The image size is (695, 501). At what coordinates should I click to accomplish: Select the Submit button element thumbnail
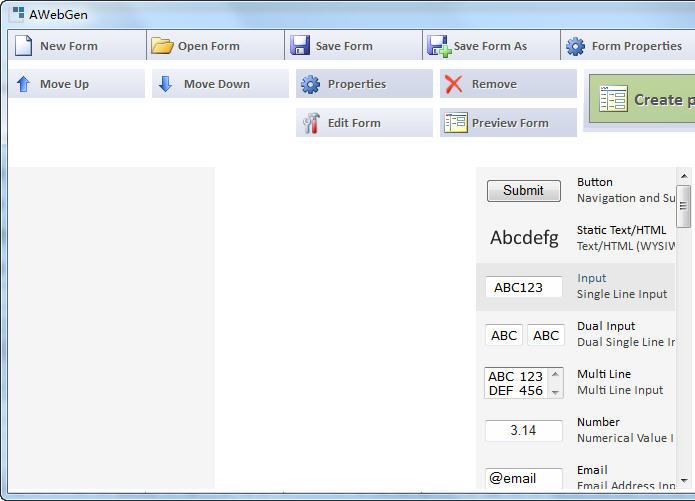523,191
